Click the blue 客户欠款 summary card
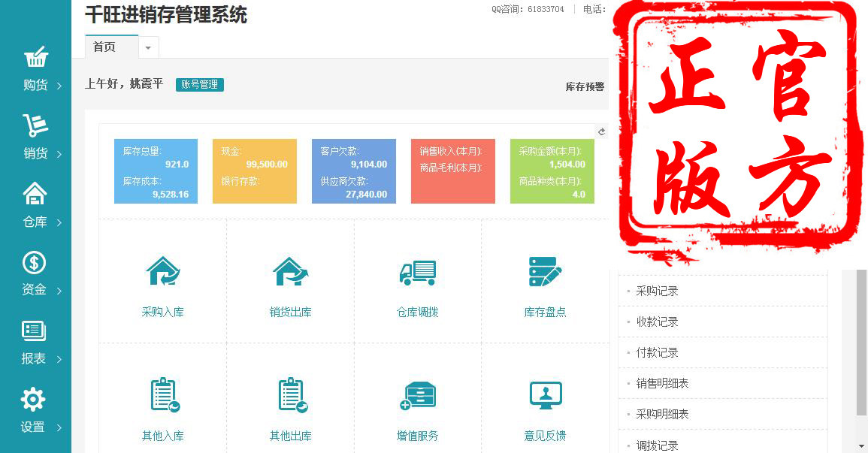This screenshot has width=868, height=453. coord(354,171)
